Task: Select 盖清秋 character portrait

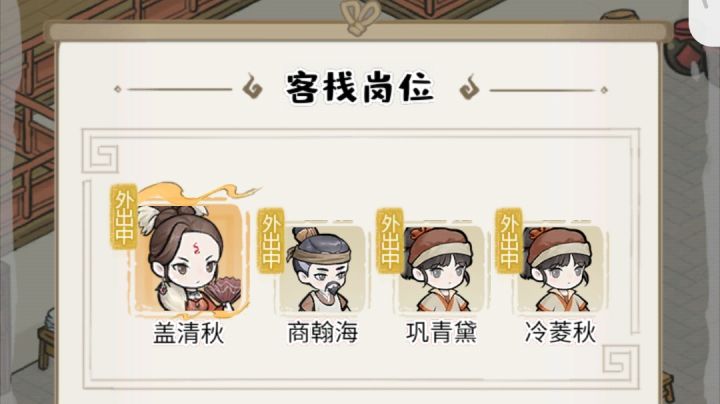Action: 188,258
